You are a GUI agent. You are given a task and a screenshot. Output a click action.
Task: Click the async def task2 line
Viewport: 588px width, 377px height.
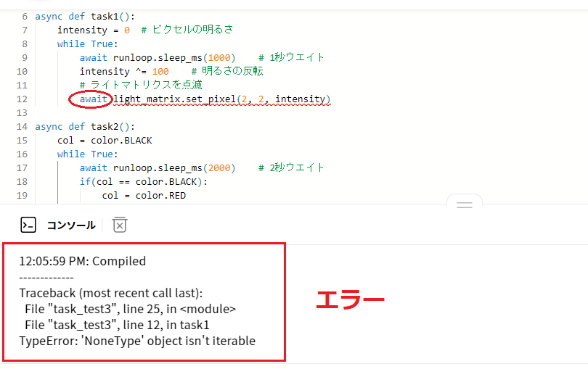coord(85,127)
